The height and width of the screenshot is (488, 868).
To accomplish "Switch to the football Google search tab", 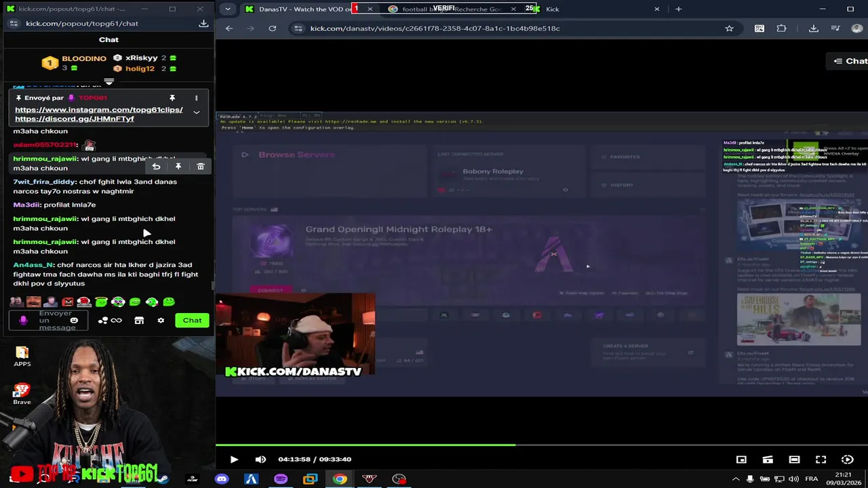I will point(451,9).
